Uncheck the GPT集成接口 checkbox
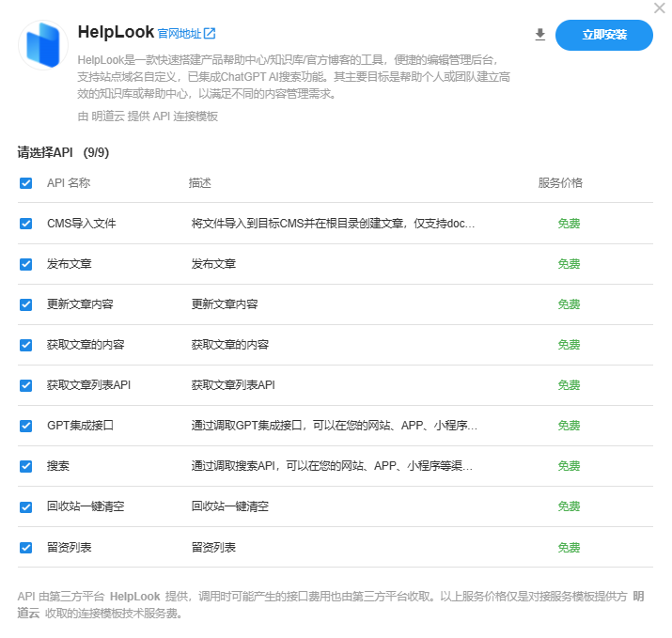This screenshot has width=672, height=638. (x=25, y=426)
